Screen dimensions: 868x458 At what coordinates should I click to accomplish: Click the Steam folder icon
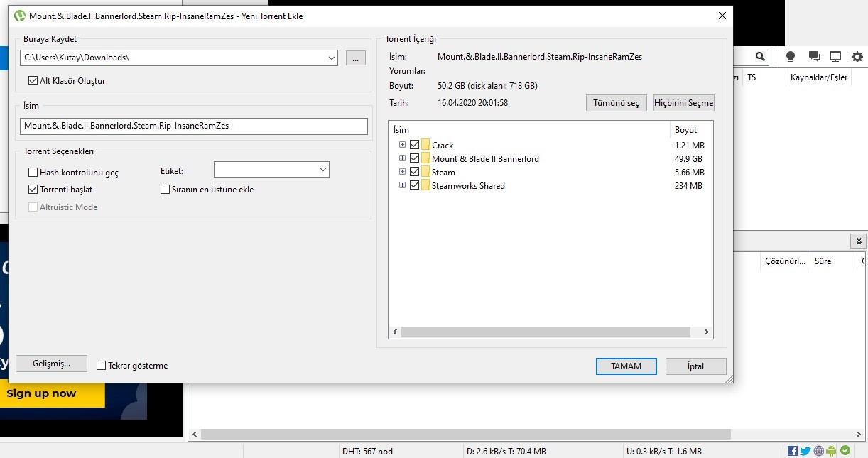pyautogui.click(x=425, y=172)
